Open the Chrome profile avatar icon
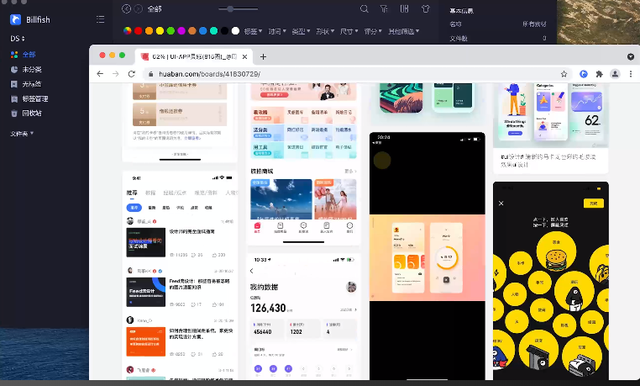This screenshot has width=640, height=386. point(615,74)
